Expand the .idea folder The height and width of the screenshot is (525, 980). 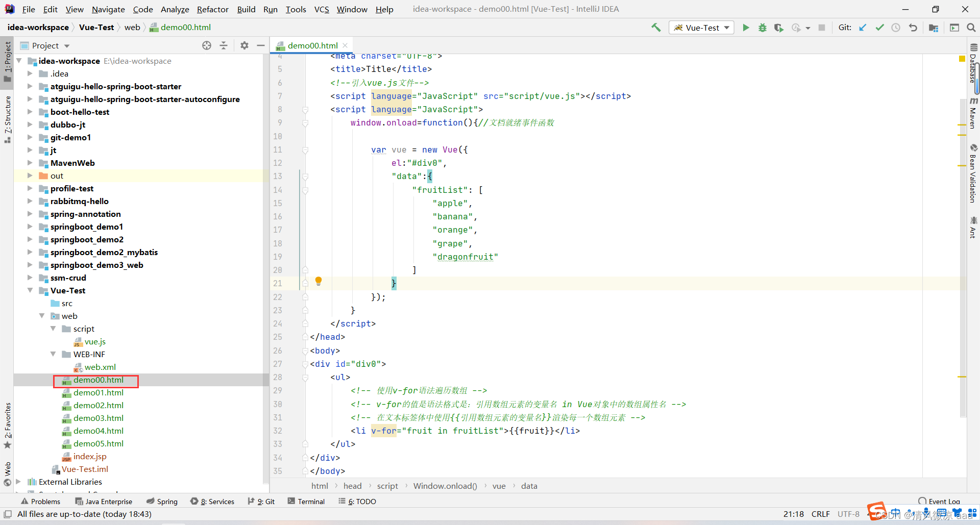point(30,73)
